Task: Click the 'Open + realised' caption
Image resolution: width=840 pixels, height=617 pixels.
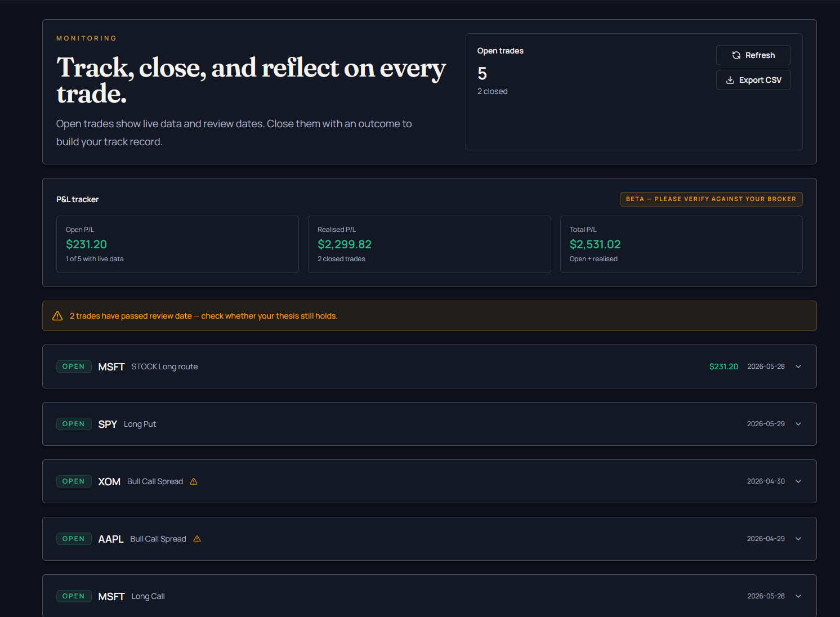Action: (x=593, y=259)
